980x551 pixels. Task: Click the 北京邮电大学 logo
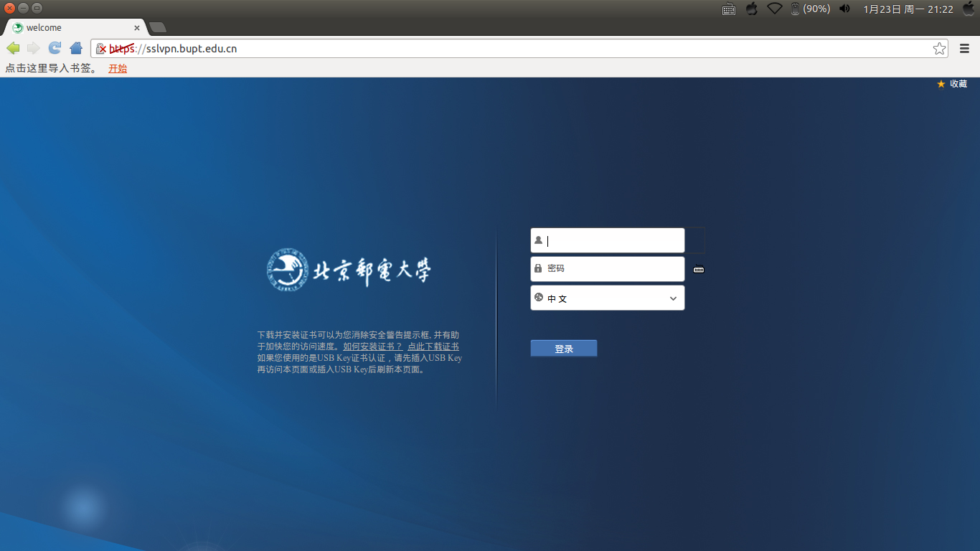(x=349, y=270)
